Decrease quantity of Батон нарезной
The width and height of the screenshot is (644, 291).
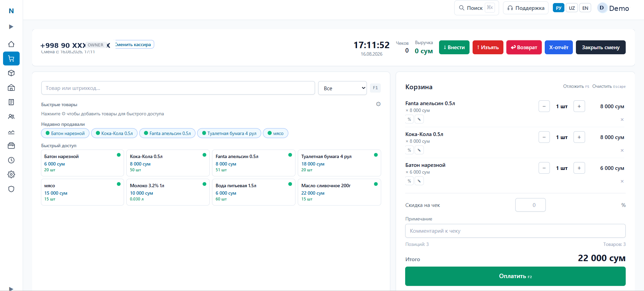point(544,168)
